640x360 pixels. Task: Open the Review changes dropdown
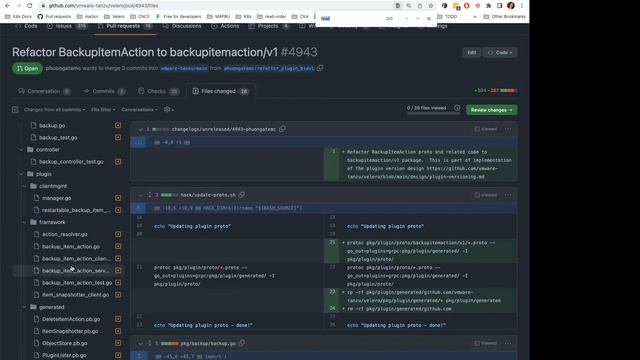click(x=491, y=110)
